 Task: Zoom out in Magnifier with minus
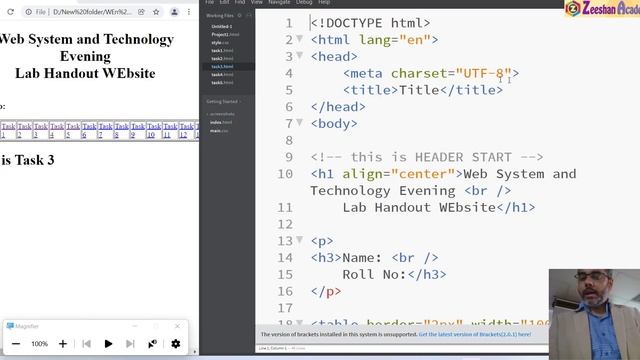(x=16, y=344)
